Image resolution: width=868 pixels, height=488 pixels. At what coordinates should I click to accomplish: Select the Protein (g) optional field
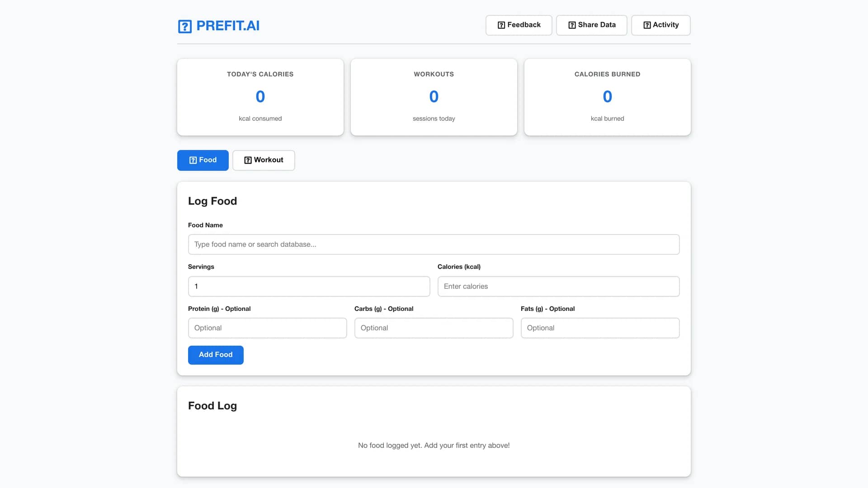[267, 328]
